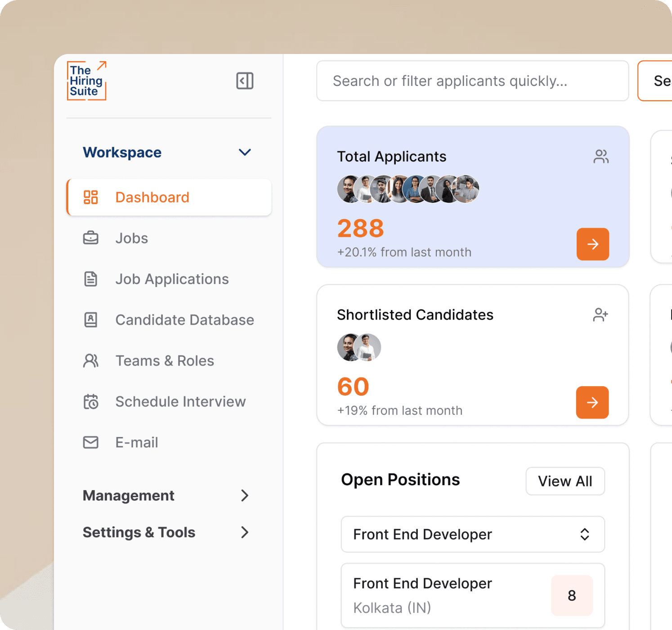Click the arrow button on Total Applicants card
Screen dimensions: 672x630
[x=592, y=244]
